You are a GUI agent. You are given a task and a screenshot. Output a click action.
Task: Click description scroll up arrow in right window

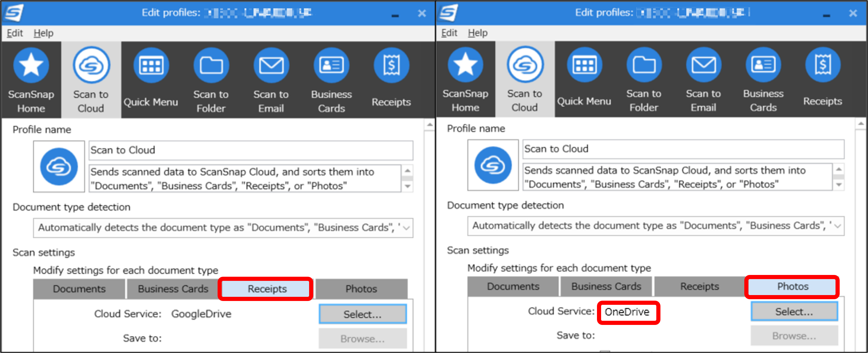click(839, 169)
